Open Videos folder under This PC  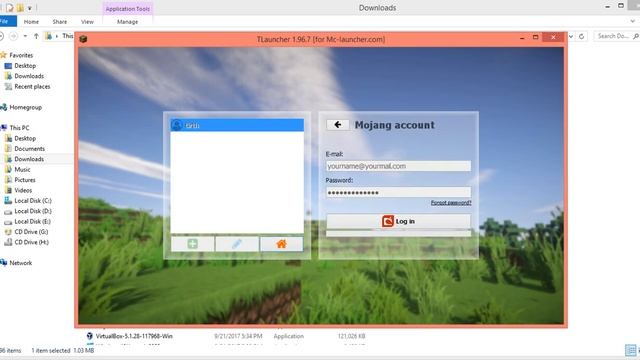click(x=23, y=190)
